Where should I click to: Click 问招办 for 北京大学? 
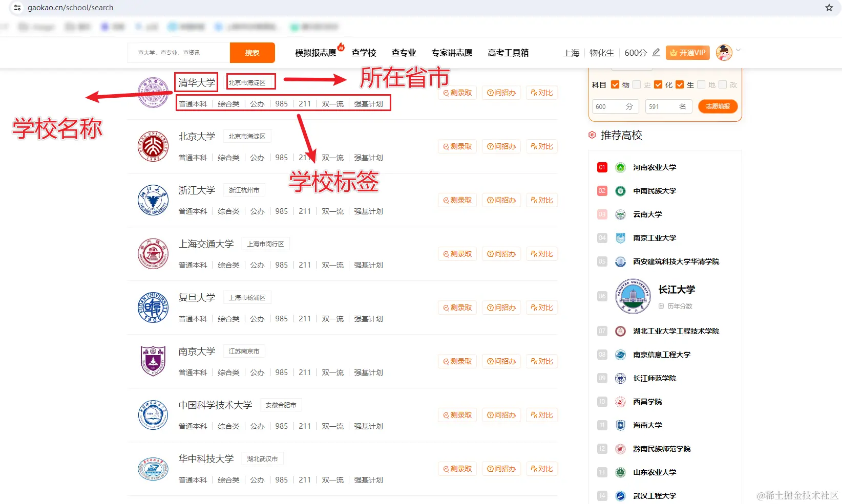point(501,146)
